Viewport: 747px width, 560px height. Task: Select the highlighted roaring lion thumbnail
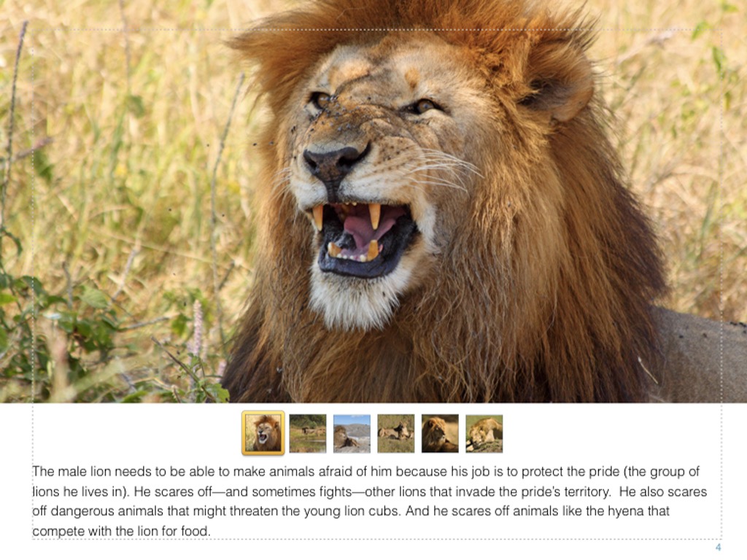[263, 433]
